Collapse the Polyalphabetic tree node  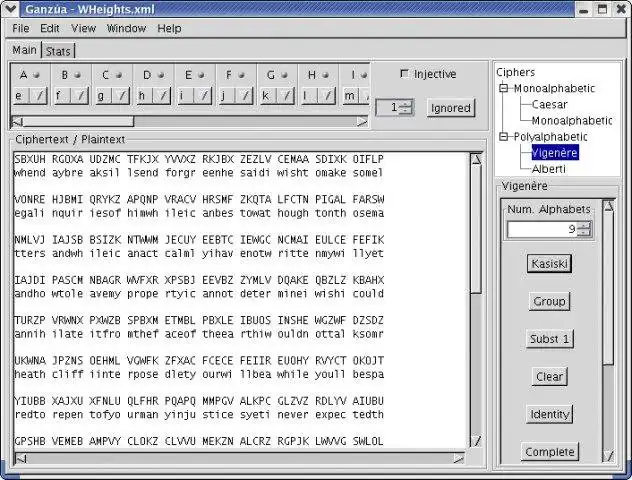503,137
